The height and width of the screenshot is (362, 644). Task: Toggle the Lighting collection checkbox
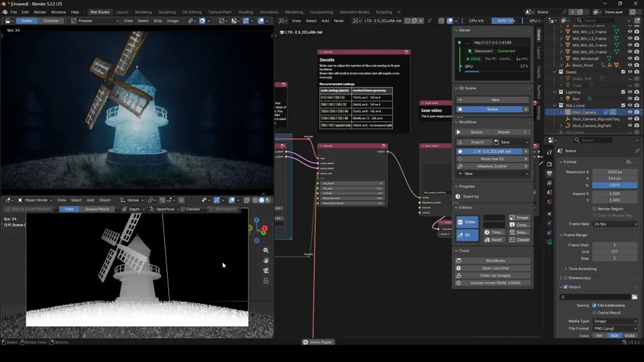pos(623,92)
